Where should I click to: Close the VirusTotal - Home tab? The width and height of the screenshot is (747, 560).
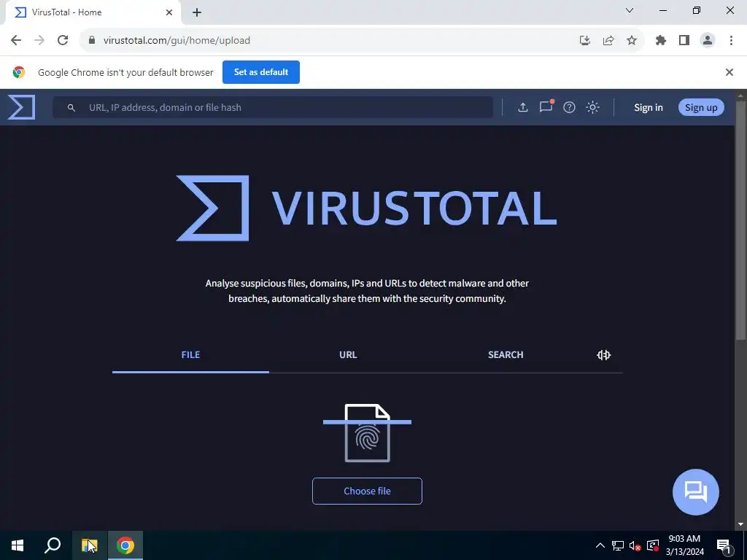click(x=169, y=12)
